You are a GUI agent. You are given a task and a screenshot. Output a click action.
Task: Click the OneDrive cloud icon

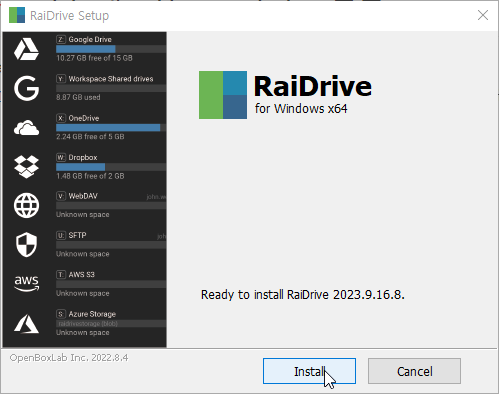pos(26,128)
